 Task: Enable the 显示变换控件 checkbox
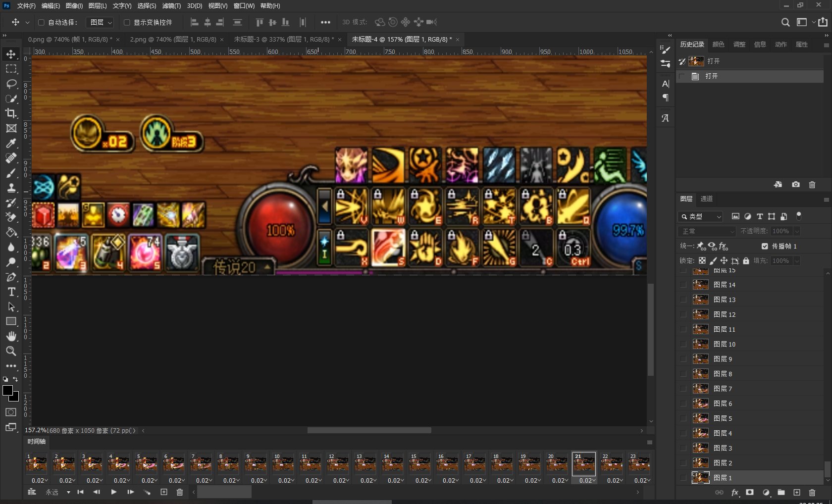point(127,22)
